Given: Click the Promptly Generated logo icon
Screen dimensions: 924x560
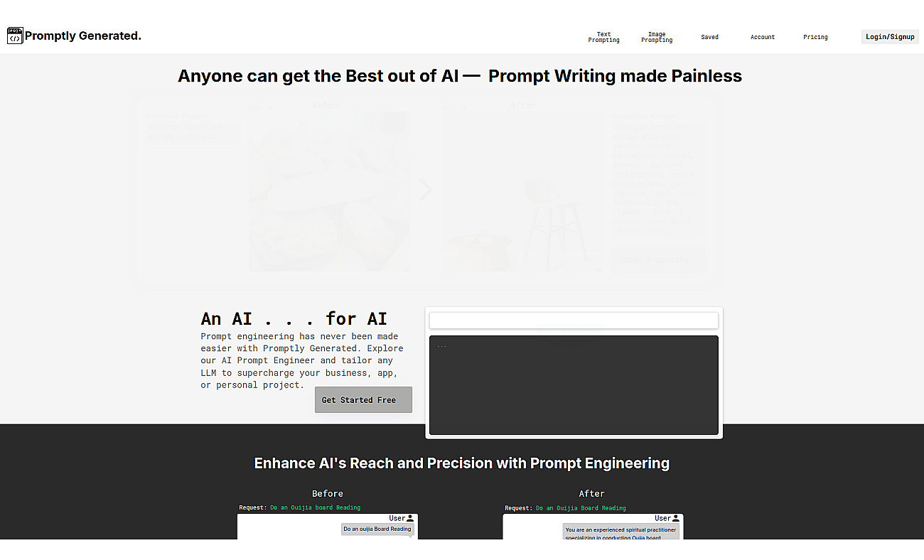Looking at the screenshot, I should pyautogui.click(x=15, y=36).
